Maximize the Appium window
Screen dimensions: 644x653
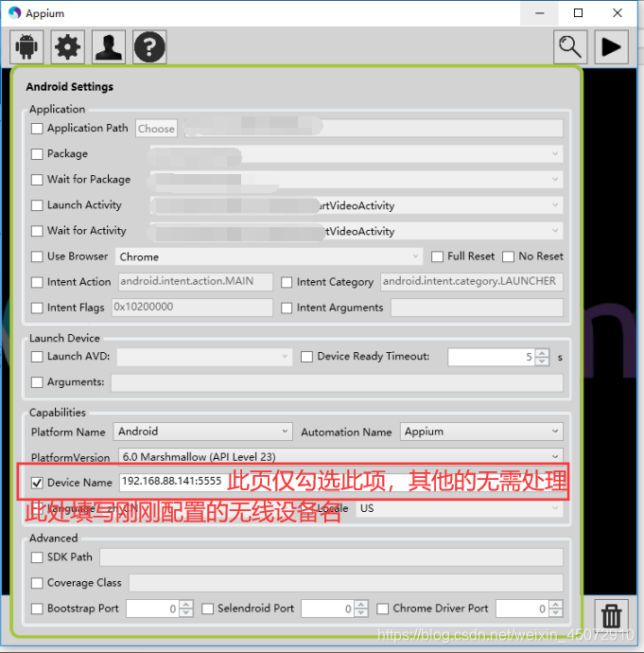point(578,13)
